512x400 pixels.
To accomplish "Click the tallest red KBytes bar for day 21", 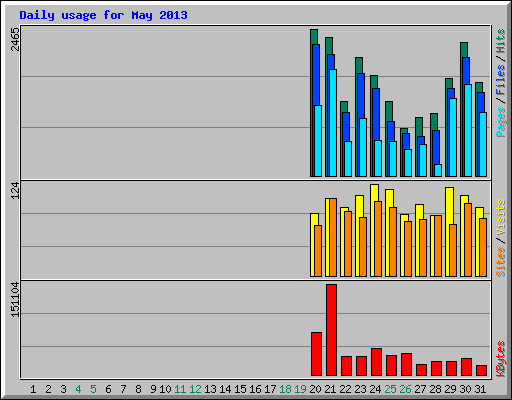I will pyautogui.click(x=331, y=330).
